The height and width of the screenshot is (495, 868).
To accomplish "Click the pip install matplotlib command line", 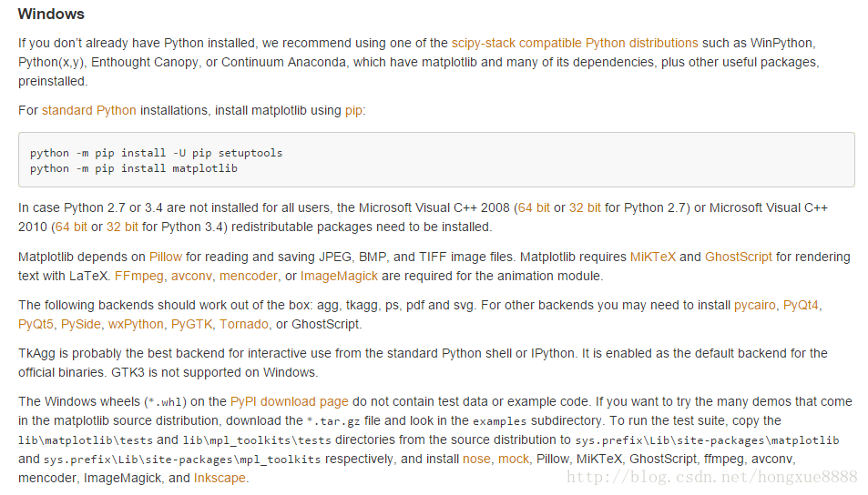I will click(134, 168).
